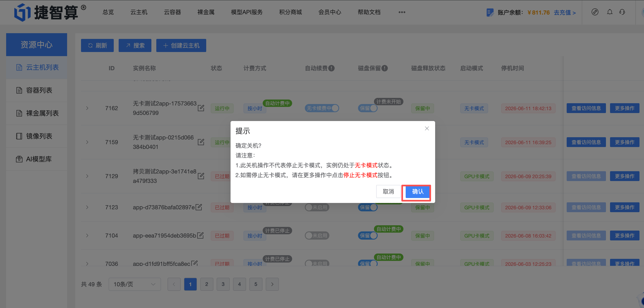Go to page 3

[x=223, y=284]
